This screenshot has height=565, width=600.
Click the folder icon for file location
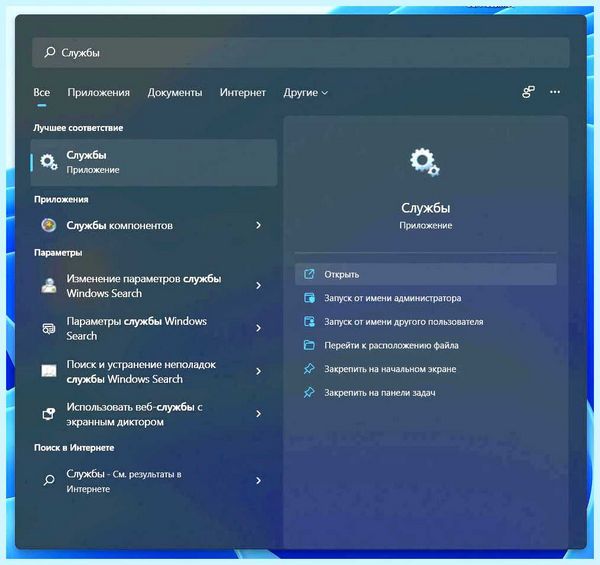tap(309, 345)
